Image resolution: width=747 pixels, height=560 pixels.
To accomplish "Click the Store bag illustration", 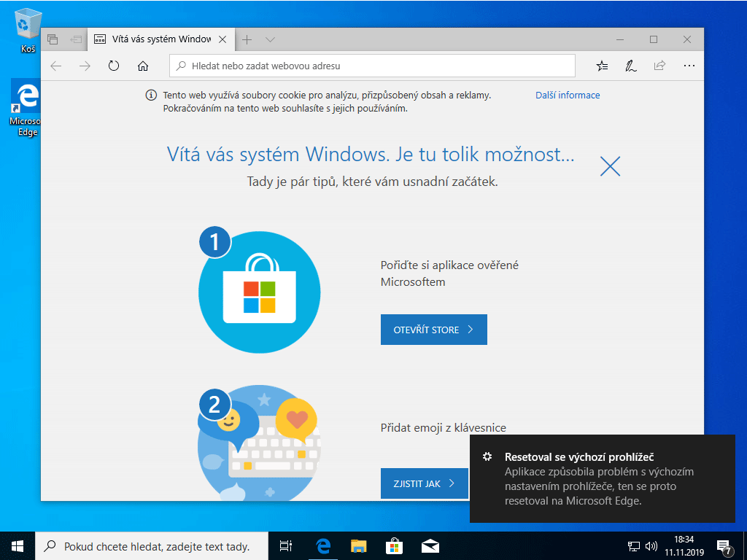I will (x=259, y=292).
